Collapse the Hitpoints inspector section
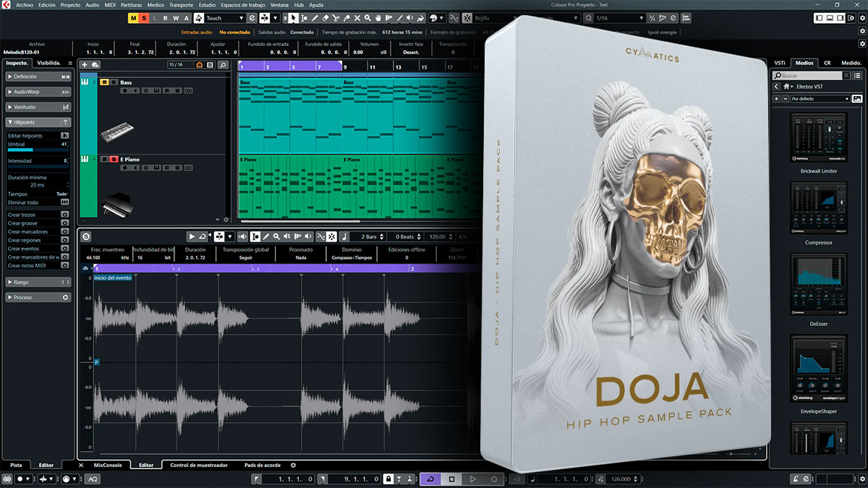 coord(38,122)
